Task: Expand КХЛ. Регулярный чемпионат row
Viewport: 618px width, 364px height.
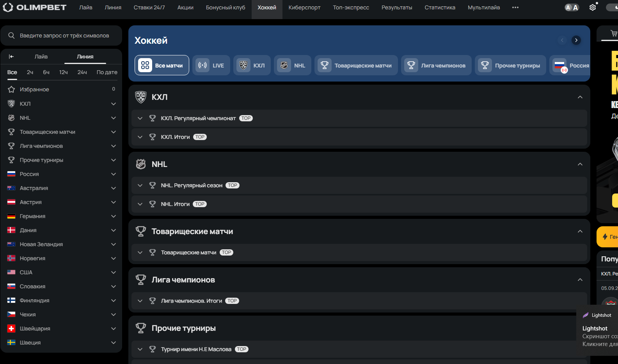Action: tap(359, 118)
